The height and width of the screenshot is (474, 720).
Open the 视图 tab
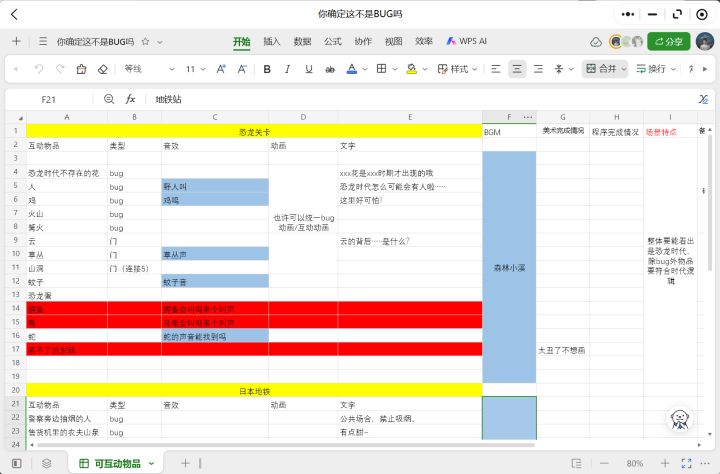pyautogui.click(x=394, y=41)
